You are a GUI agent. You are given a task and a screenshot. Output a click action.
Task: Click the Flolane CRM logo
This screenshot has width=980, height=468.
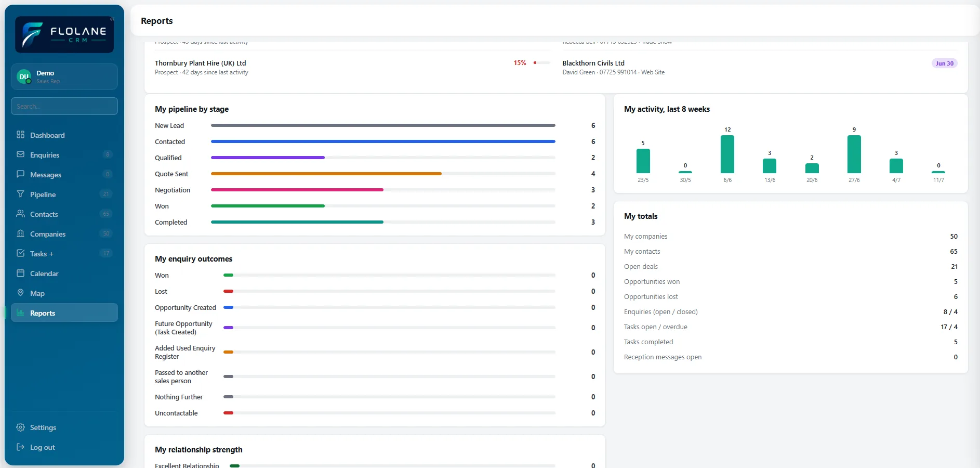point(64,34)
